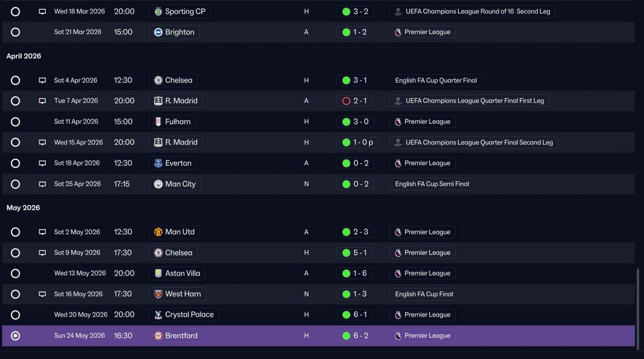The height and width of the screenshot is (359, 644).
Task: Select the Everton fixture radio button
Action: (x=16, y=163)
